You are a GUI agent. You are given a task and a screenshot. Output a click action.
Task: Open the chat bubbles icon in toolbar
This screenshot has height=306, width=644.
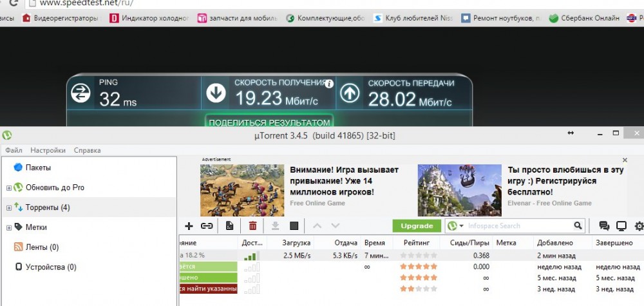pyautogui.click(x=604, y=226)
